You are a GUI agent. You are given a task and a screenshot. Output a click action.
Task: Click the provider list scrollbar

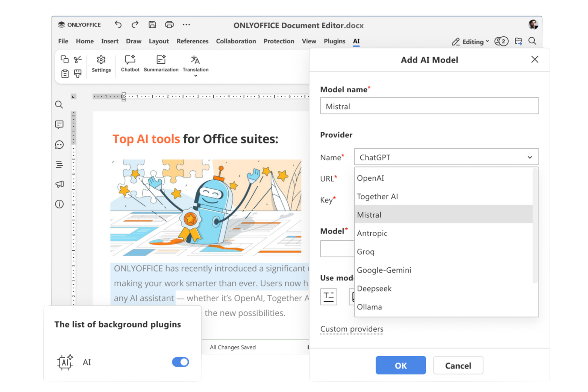(535, 226)
